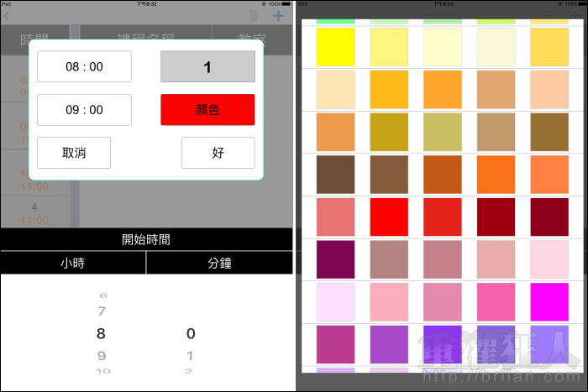The width and height of the screenshot is (588, 392).
Task: Pick hour 9 in the picker wheel
Action: pyautogui.click(x=102, y=355)
